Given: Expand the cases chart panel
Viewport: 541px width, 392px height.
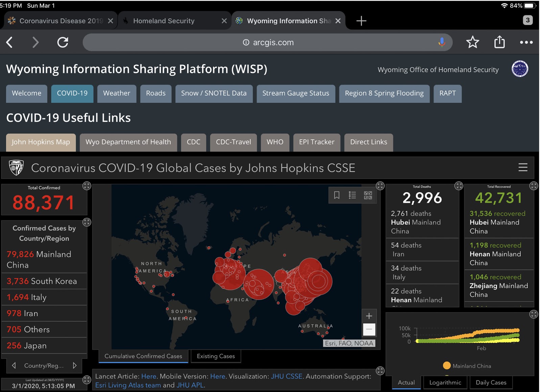Looking at the screenshot, I should coord(534,314).
